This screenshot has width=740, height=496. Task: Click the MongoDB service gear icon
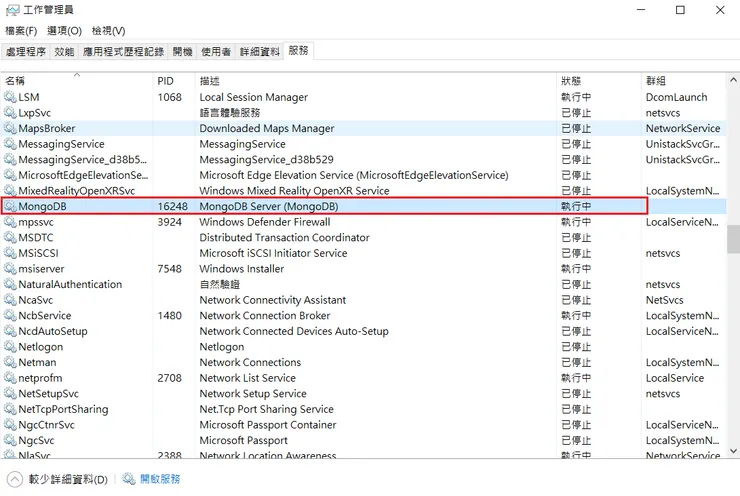pos(11,206)
